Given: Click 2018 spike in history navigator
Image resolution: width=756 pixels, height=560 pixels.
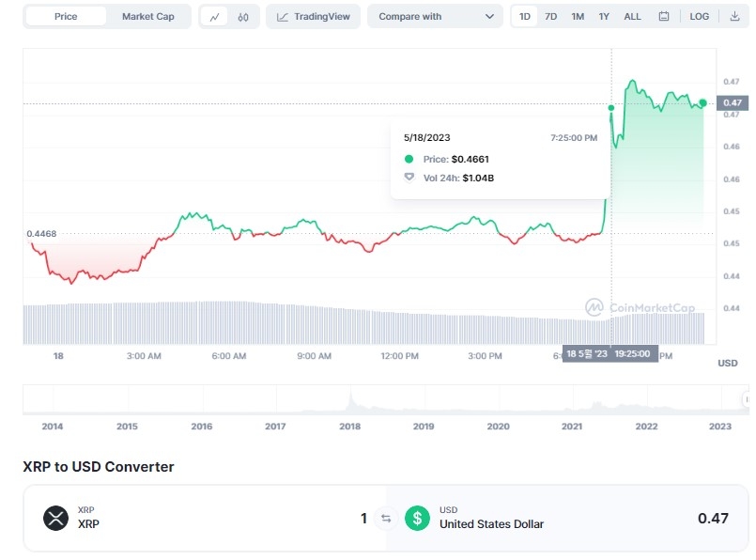Looking at the screenshot, I should point(350,399).
